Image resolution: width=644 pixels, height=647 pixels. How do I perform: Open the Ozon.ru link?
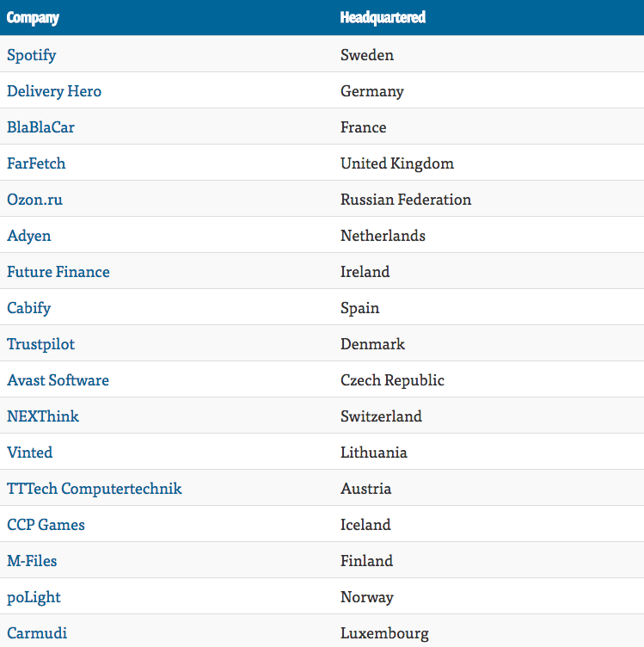click(34, 200)
